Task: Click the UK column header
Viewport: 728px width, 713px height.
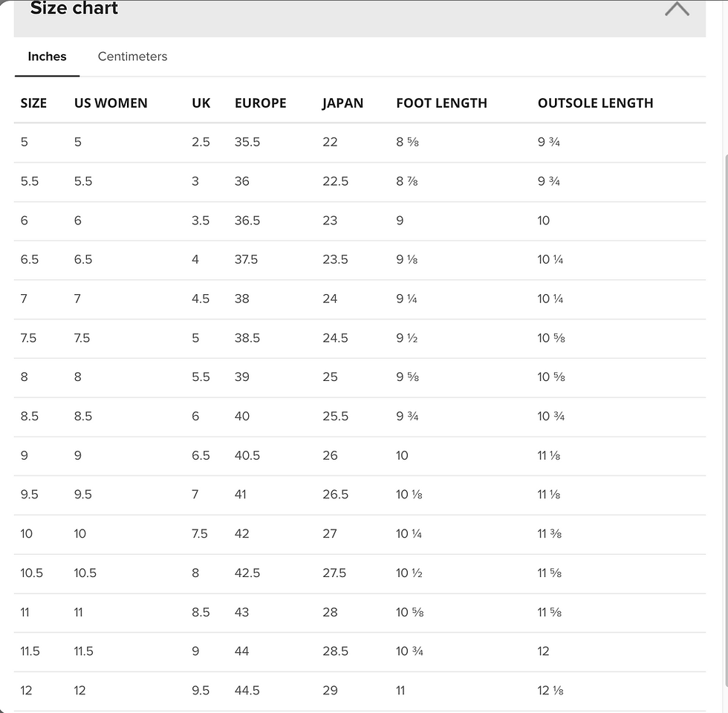Action: [201, 103]
